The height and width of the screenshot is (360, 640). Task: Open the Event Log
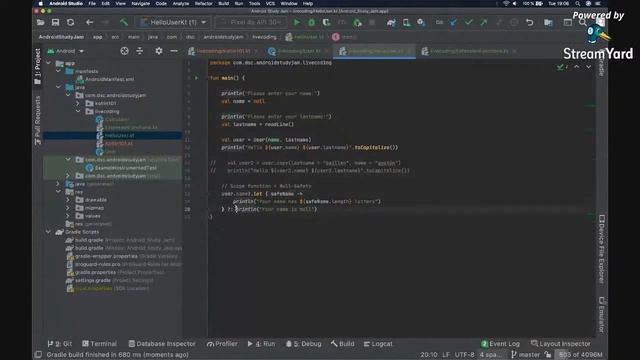(x=500, y=344)
